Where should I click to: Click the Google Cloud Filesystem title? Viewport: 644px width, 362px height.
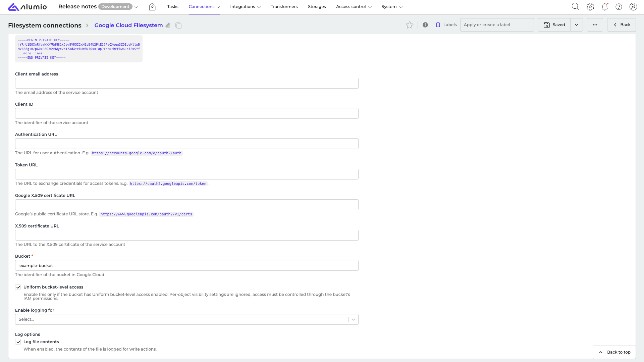(128, 25)
